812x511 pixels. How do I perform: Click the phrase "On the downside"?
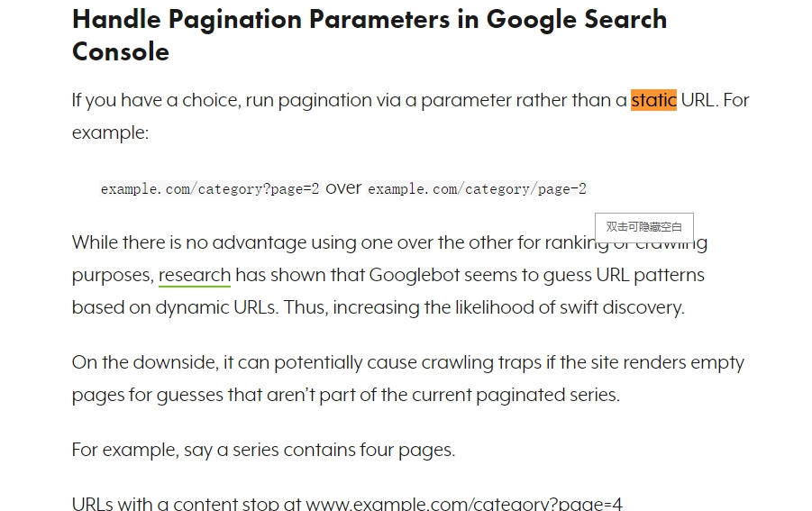(x=145, y=362)
